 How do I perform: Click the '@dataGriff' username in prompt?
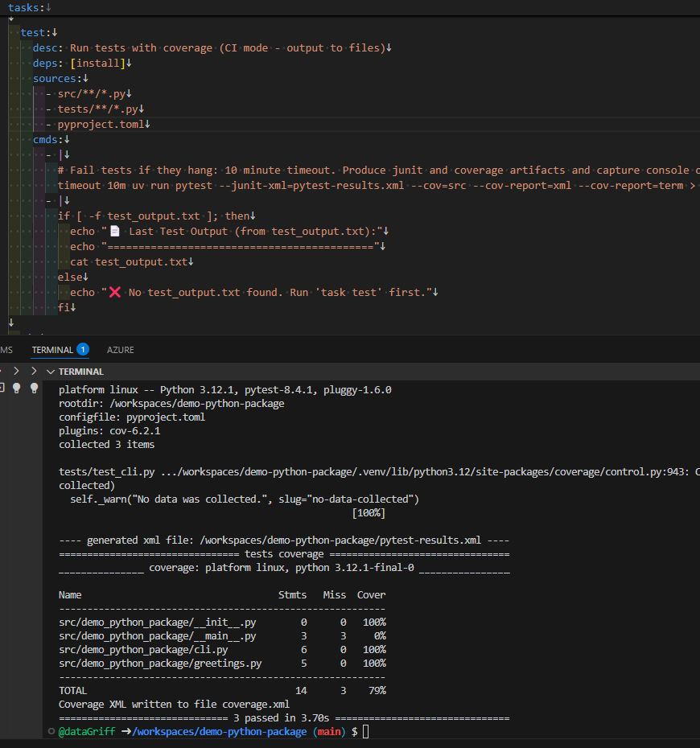(86, 731)
